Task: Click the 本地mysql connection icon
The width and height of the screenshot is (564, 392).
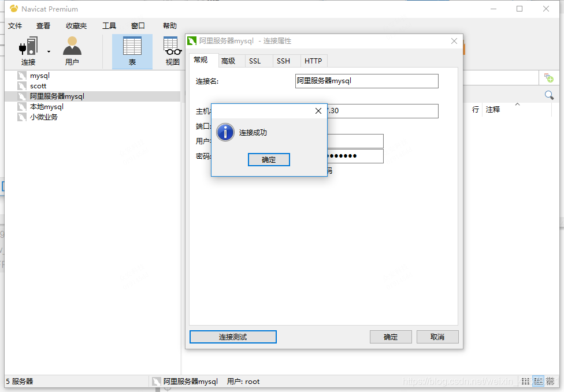Action: [22, 107]
